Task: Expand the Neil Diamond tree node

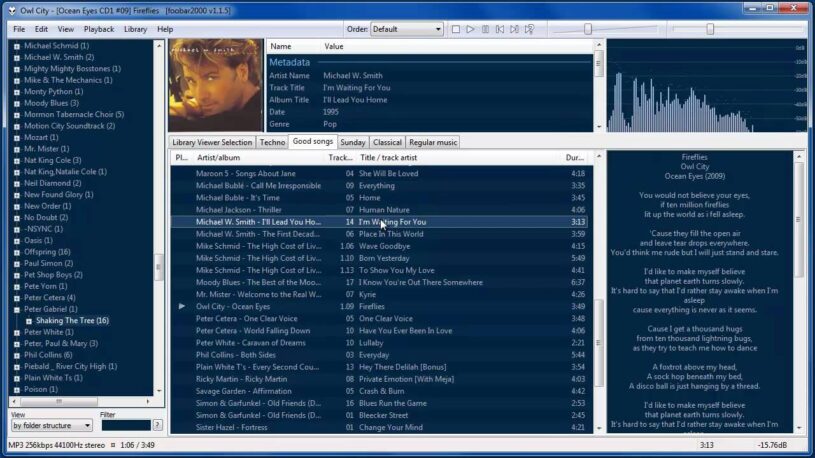Action: click(17, 184)
